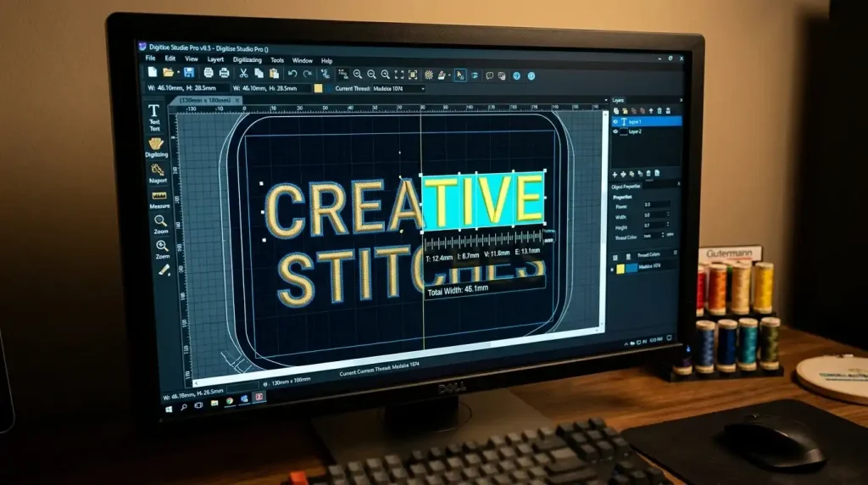Close the 130mm x 180mm document tab
The width and height of the screenshot is (868, 485).
click(237, 100)
